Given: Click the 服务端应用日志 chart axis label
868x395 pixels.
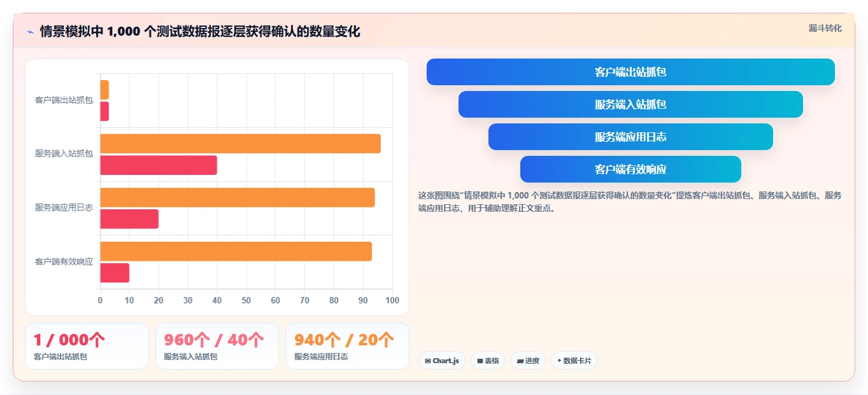Looking at the screenshot, I should (64, 208).
